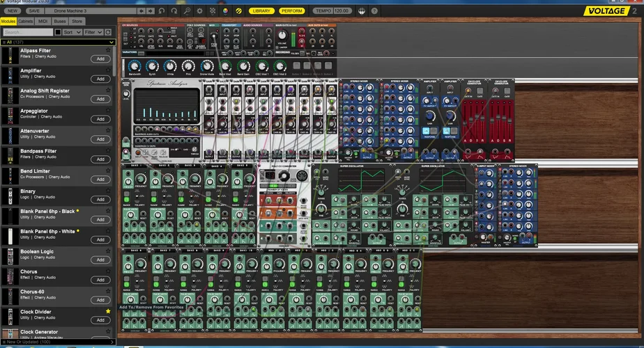Open the Filter dropdown
The image size is (644, 348).
93,32
